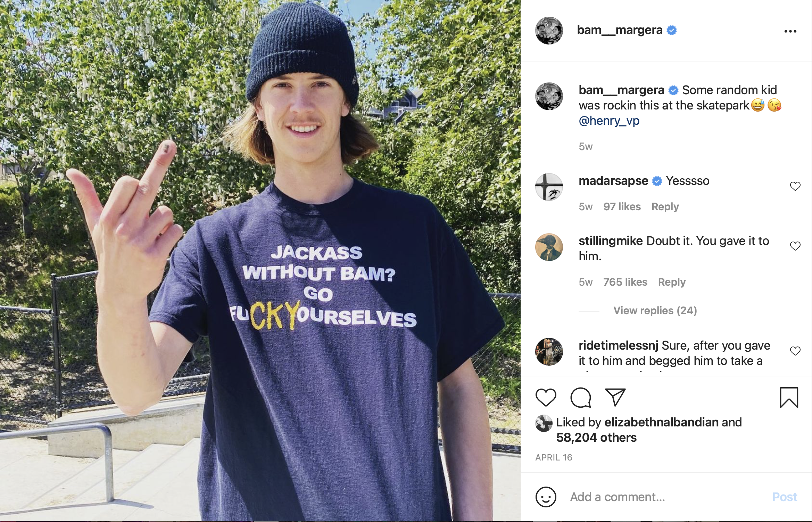
Task: Reply to stillingmike's comment
Action: tap(672, 282)
